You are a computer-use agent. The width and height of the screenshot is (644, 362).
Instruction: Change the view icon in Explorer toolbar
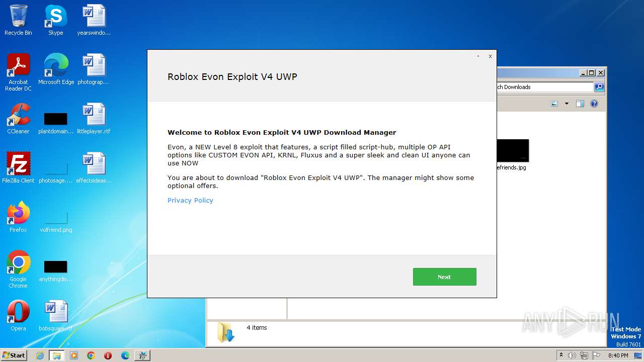click(554, 104)
